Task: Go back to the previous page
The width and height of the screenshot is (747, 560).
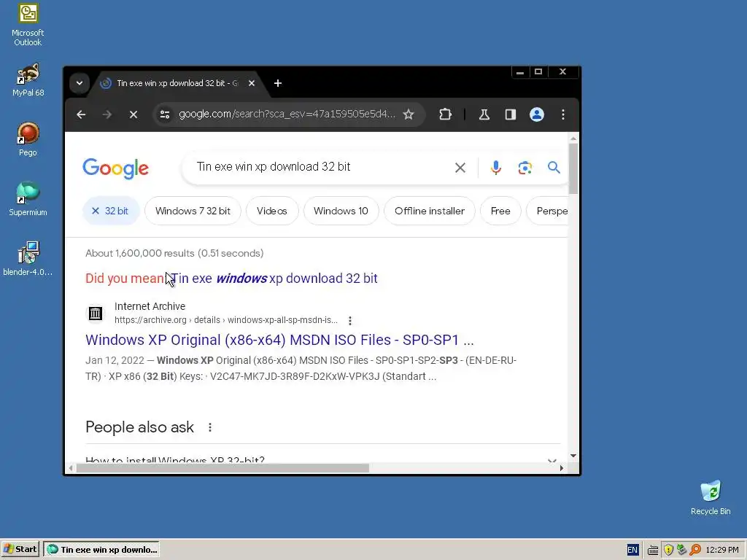Action: pyautogui.click(x=81, y=114)
